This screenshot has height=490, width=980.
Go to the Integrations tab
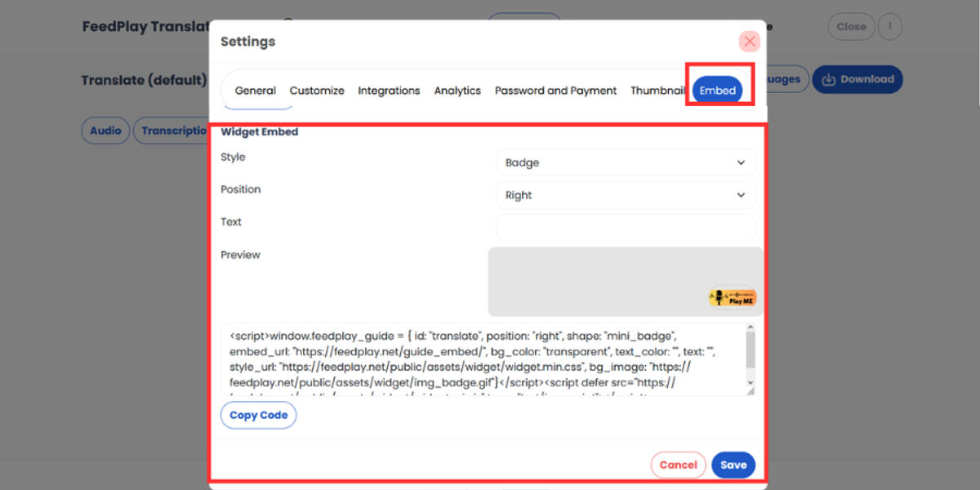389,91
